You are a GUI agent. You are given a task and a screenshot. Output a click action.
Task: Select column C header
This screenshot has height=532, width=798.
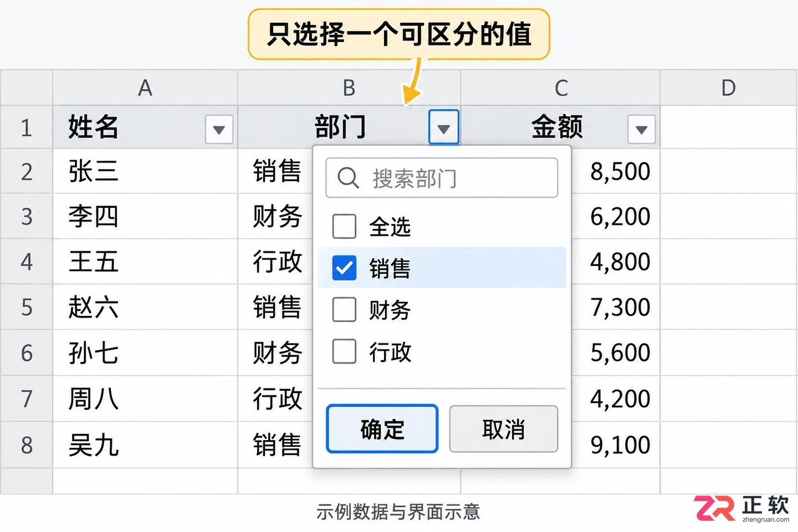click(x=561, y=88)
